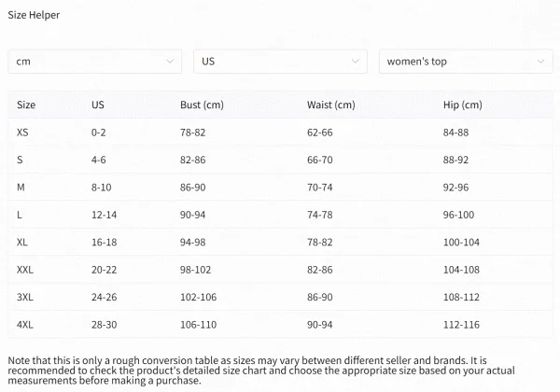Click the Size column header
Viewport: 560px width, 392px height.
click(x=26, y=105)
